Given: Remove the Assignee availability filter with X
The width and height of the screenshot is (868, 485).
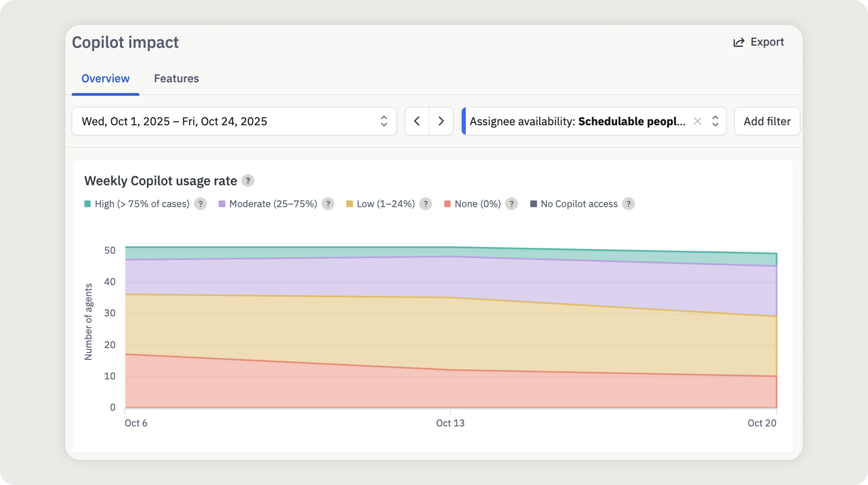Looking at the screenshot, I should (x=697, y=121).
